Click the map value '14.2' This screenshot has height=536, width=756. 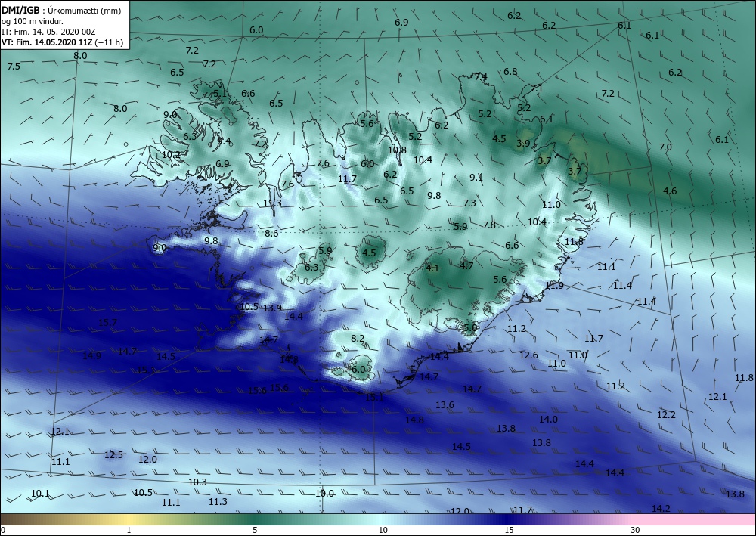[661, 509]
